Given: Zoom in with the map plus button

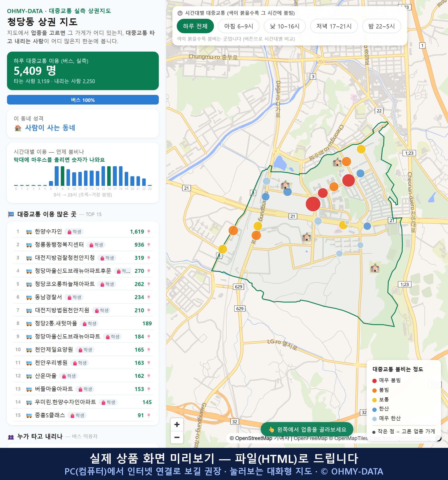Looking at the screenshot, I should (177, 424).
